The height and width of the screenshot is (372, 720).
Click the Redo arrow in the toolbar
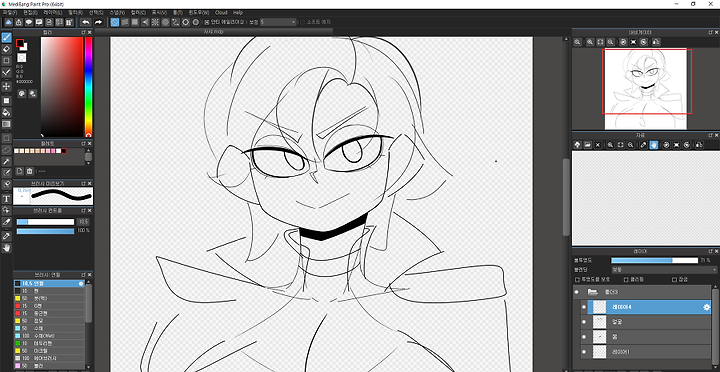[98, 22]
